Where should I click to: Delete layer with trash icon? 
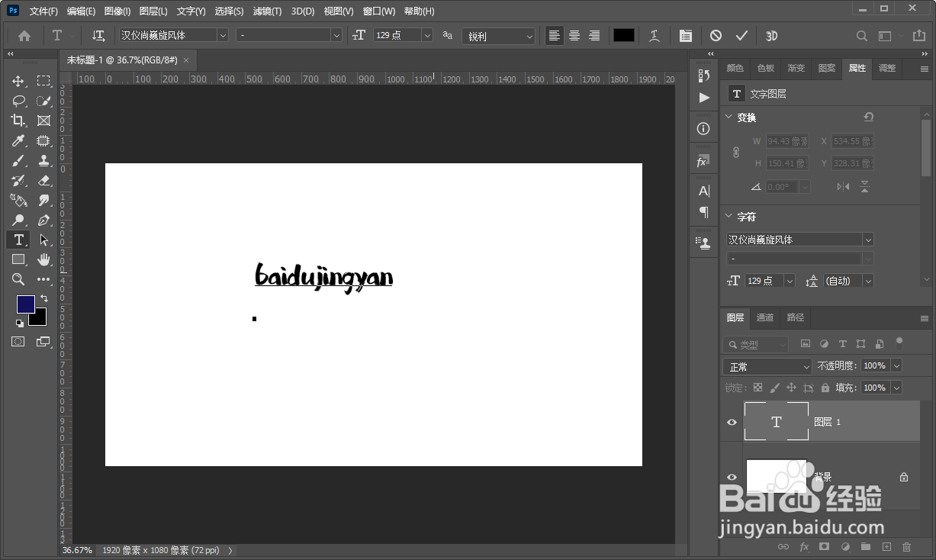(907, 546)
